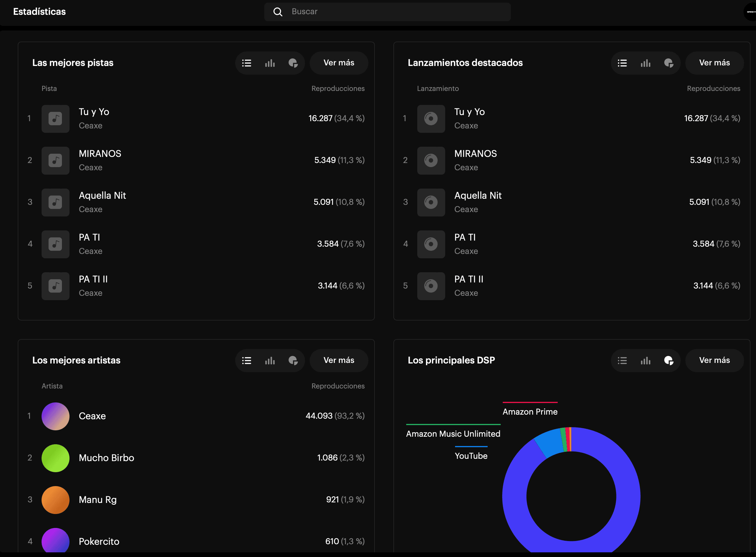Expand Ver más in Los mejores artistas

[339, 360]
